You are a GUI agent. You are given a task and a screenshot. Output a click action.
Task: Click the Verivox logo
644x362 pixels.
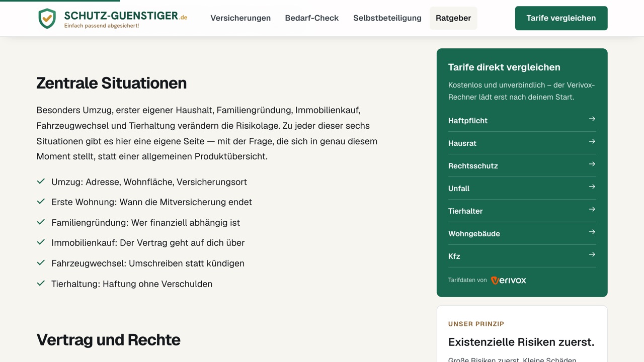[x=509, y=280]
